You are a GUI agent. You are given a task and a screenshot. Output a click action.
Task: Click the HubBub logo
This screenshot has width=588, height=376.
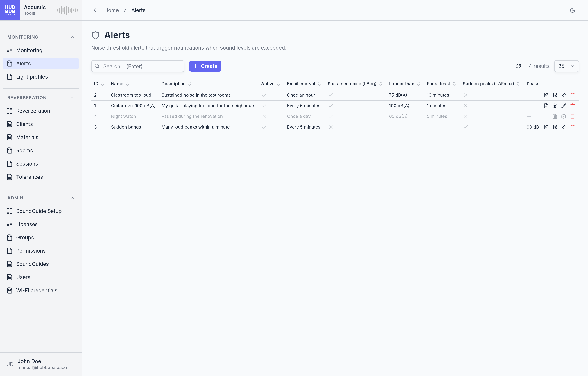point(10,10)
